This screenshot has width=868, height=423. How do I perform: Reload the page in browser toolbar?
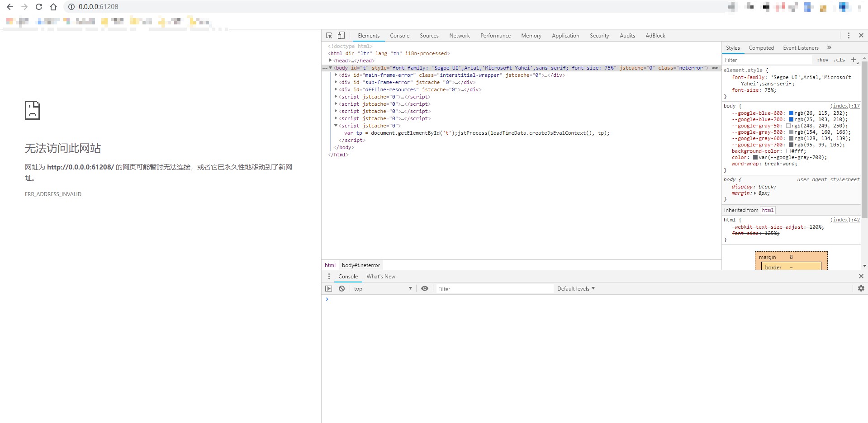click(38, 7)
